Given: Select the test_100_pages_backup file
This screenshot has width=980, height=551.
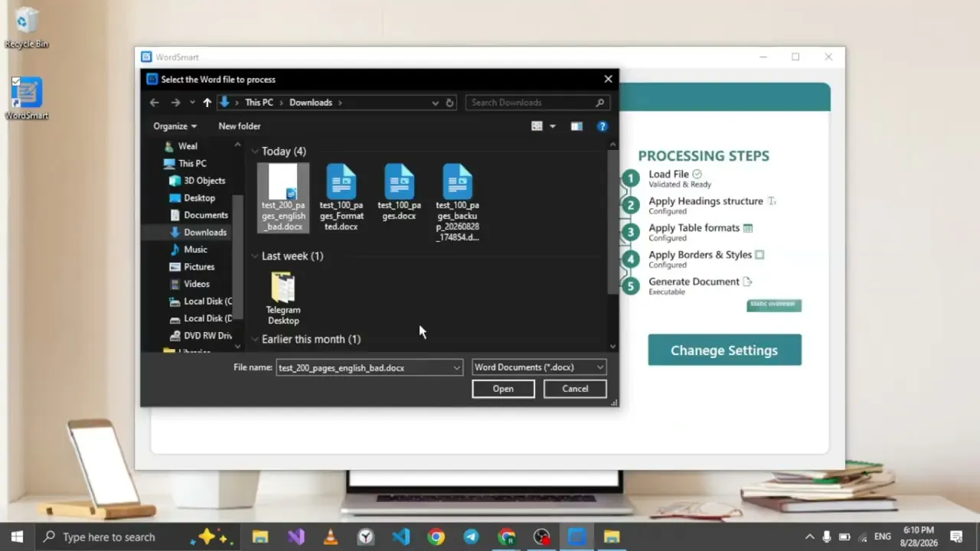Looking at the screenshot, I should (x=457, y=203).
